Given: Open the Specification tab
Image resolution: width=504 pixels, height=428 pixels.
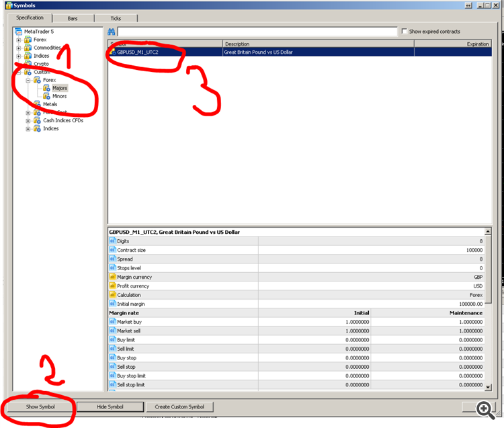Looking at the screenshot, I should click(30, 17).
